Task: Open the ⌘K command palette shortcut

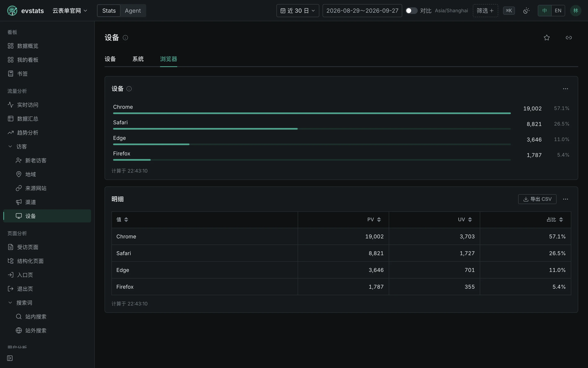Action: click(x=509, y=11)
